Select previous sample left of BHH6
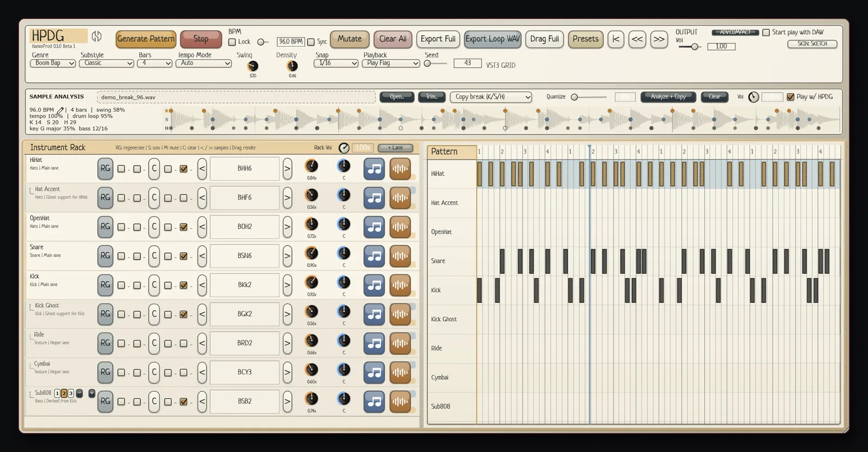Image resolution: width=868 pixels, height=452 pixels. click(202, 169)
